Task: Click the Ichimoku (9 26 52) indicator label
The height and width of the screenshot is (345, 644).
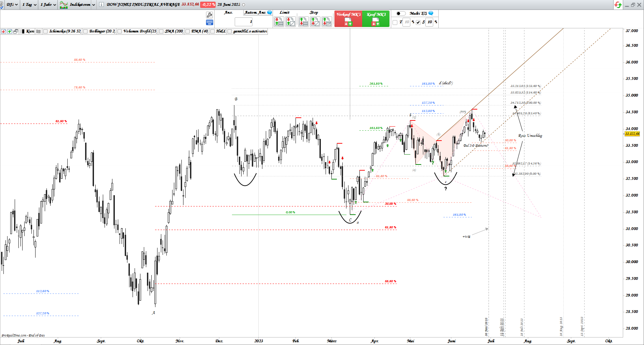Action: pyautogui.click(x=65, y=31)
